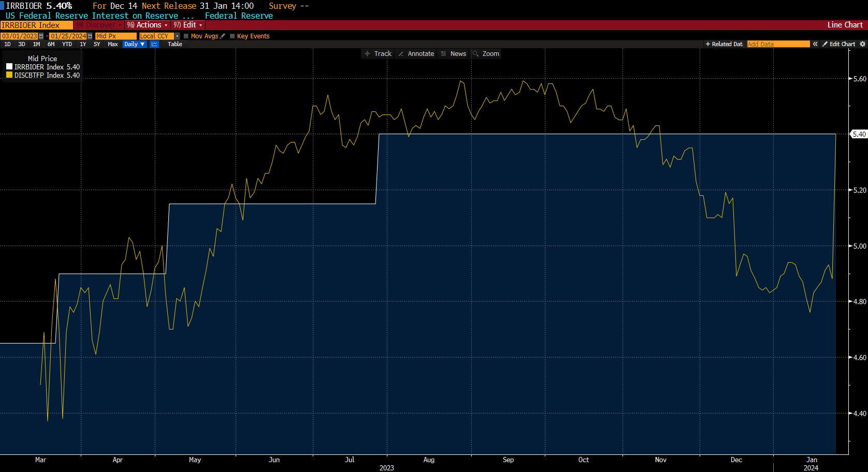Expand the Local CCY currency dropdown
Viewport: 868px width, 472px height.
click(177, 36)
